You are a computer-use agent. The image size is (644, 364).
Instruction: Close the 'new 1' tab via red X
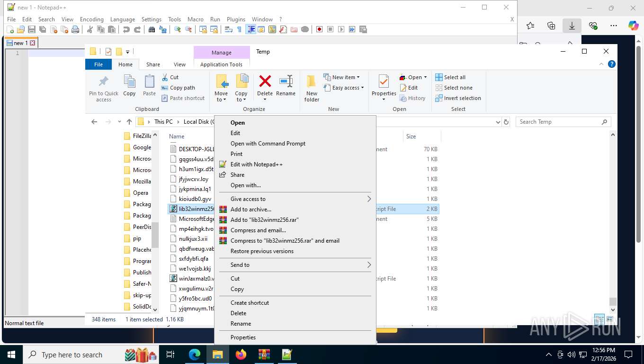pos(33,43)
